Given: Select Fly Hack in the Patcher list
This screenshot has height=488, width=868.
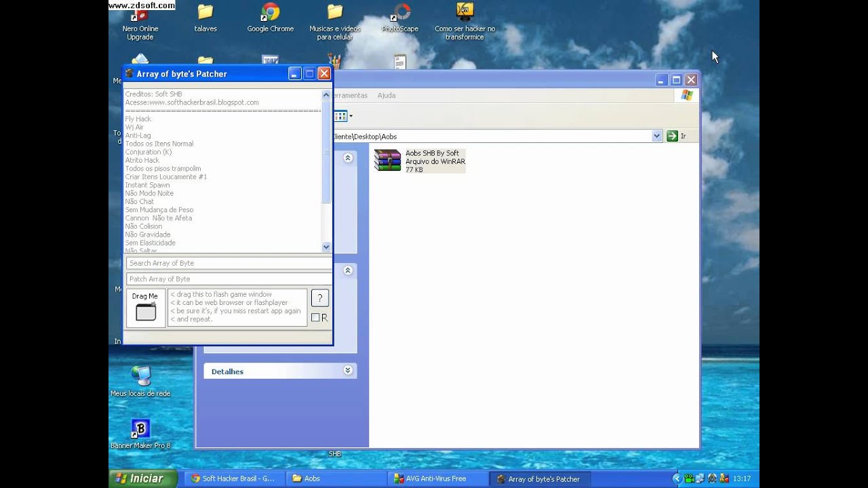Looking at the screenshot, I should point(138,119).
